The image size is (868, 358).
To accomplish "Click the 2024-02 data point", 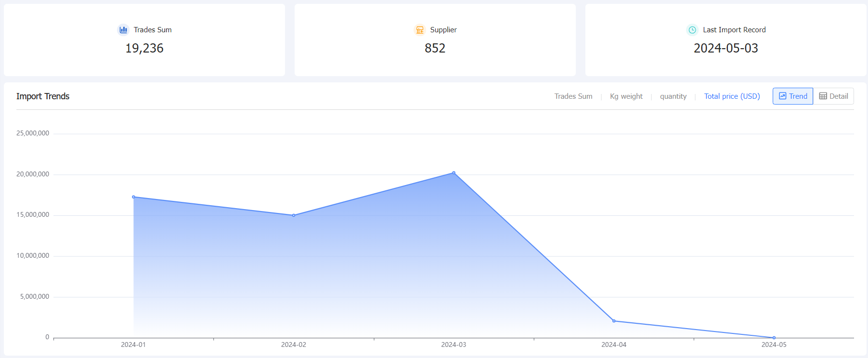I will [294, 215].
